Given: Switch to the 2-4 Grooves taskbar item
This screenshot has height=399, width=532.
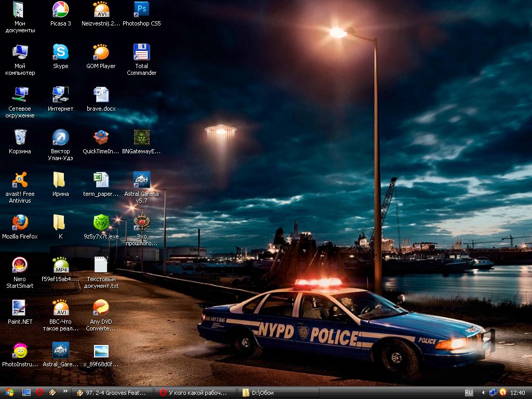Looking at the screenshot, I should pyautogui.click(x=114, y=393).
